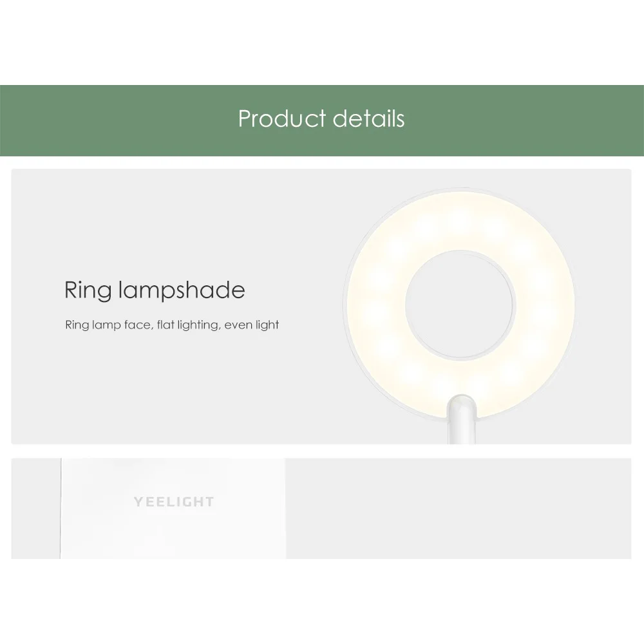The image size is (644, 644).
Task: Click the "Product details" heading text
Action: (x=321, y=119)
